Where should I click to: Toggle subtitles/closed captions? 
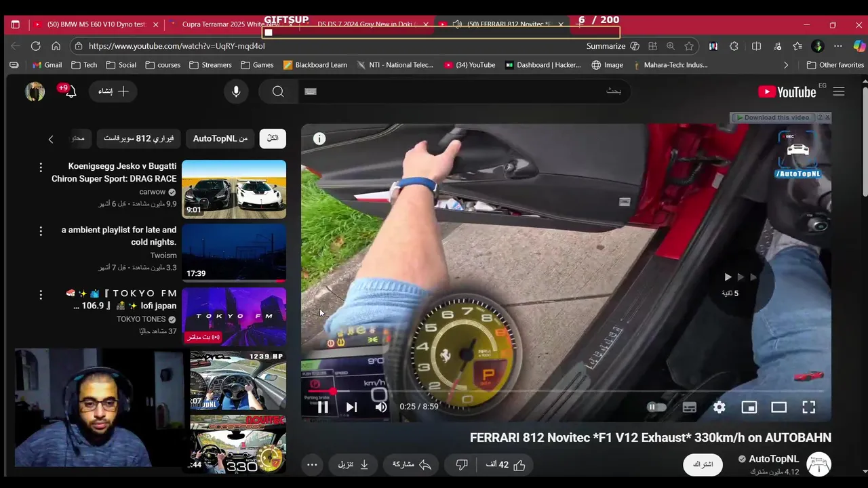[689, 407]
